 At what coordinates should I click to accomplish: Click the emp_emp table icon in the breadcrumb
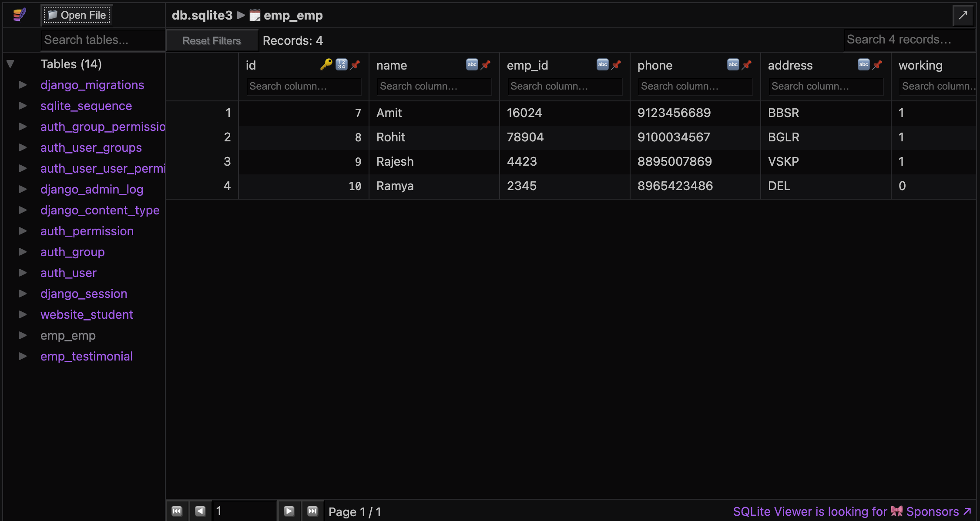pyautogui.click(x=255, y=15)
